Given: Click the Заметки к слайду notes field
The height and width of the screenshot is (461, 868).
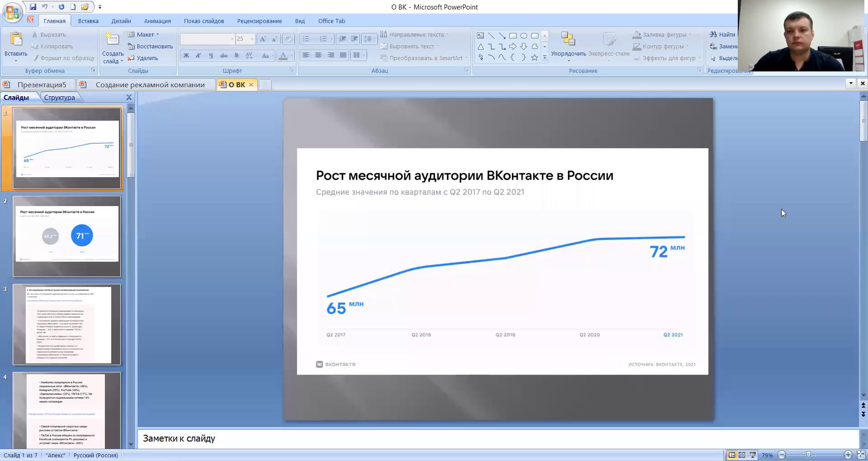Looking at the screenshot, I should click(498, 438).
